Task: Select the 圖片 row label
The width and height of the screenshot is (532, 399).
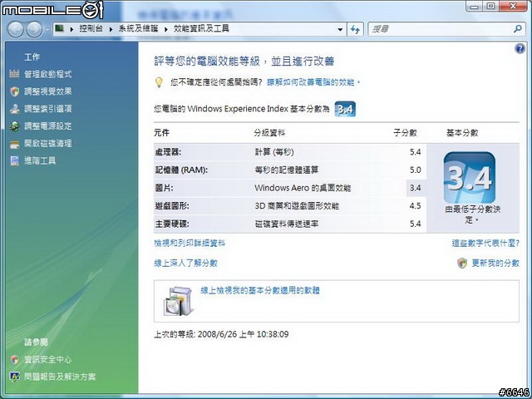Action: 165,188
